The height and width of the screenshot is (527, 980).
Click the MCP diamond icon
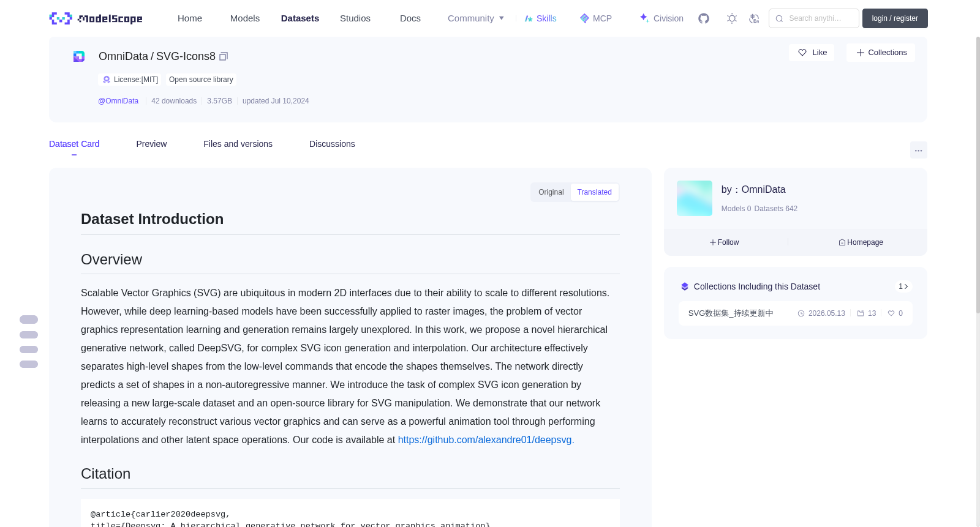[x=584, y=18]
